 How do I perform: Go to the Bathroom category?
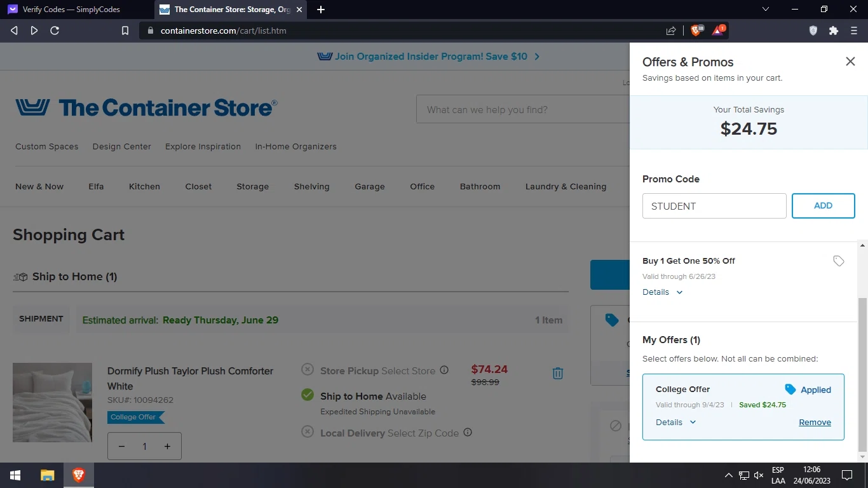pyautogui.click(x=480, y=186)
